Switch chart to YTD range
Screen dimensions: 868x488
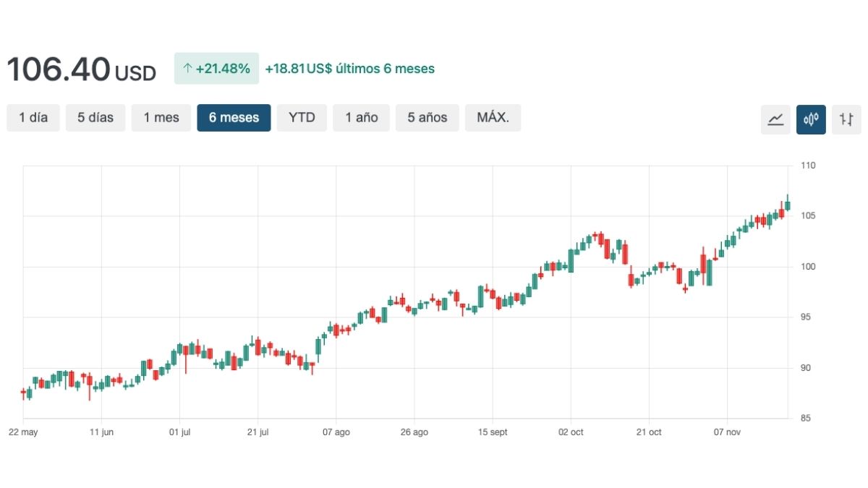point(302,118)
